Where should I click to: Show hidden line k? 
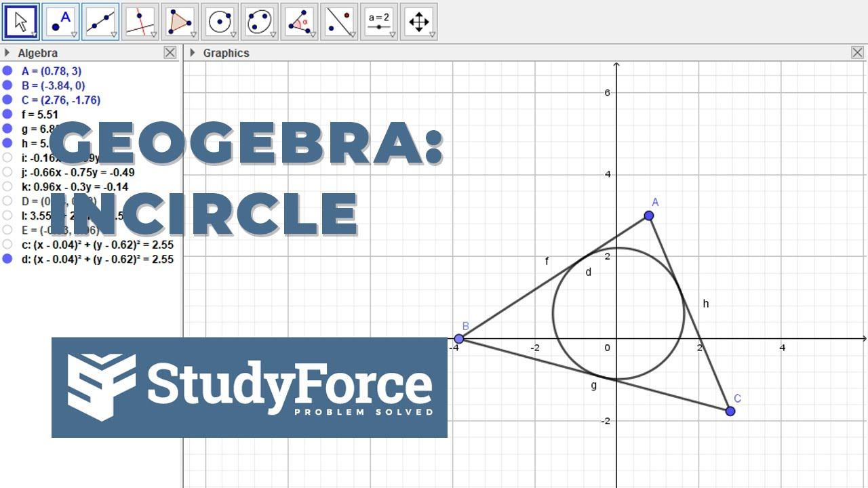point(7,186)
